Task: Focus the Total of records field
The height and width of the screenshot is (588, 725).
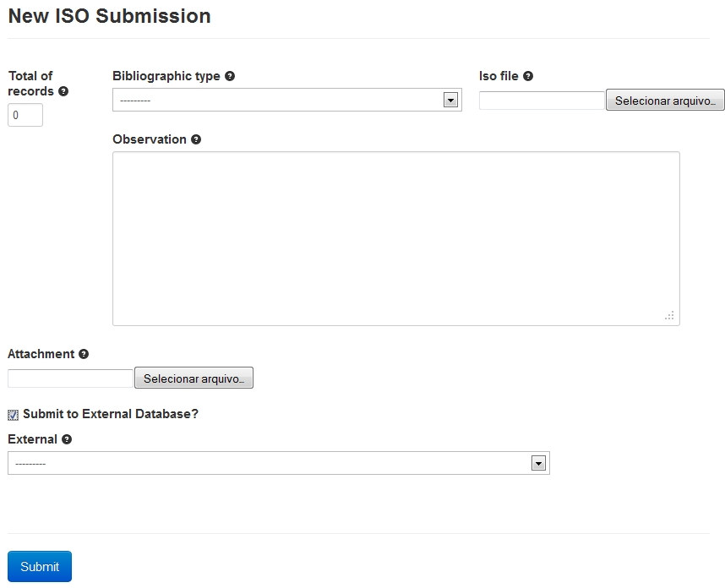Action: point(25,115)
